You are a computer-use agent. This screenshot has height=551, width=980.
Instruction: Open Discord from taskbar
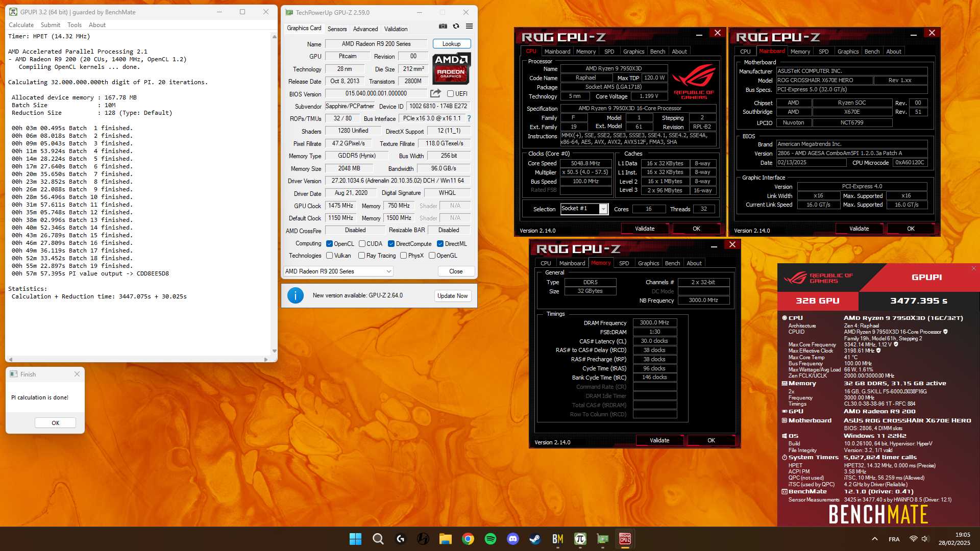pyautogui.click(x=512, y=539)
